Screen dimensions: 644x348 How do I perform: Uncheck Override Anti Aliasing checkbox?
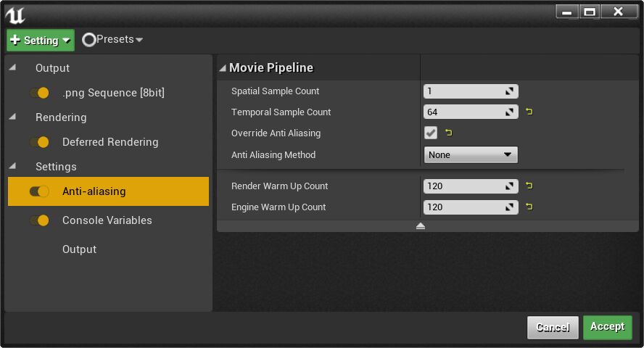431,133
